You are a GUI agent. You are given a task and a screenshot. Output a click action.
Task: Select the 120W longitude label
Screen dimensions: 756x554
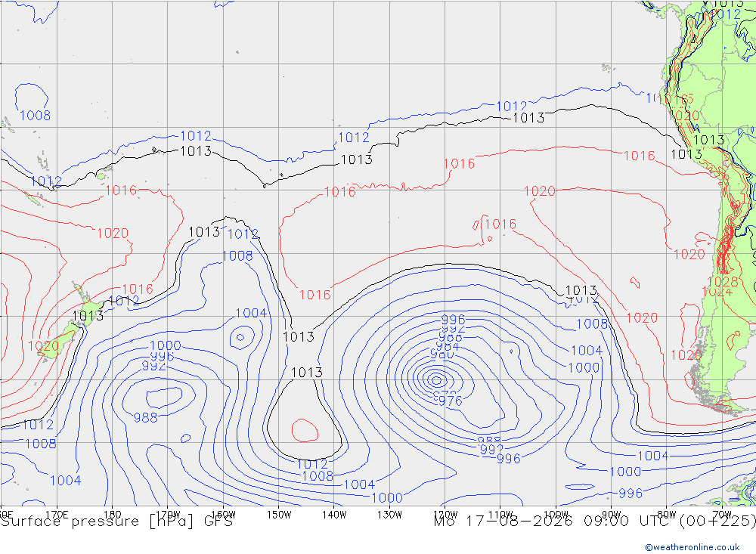[x=445, y=515]
